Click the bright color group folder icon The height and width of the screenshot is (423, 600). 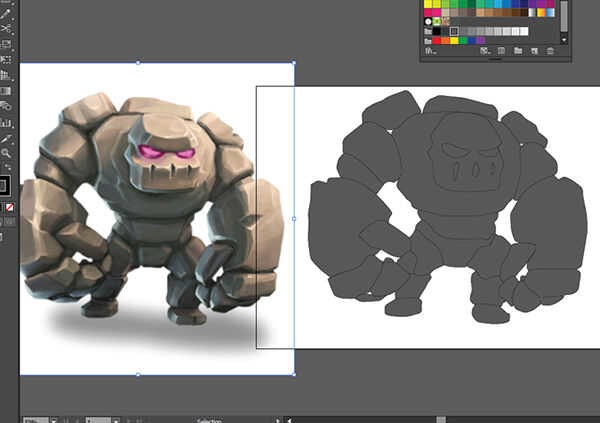click(x=428, y=41)
